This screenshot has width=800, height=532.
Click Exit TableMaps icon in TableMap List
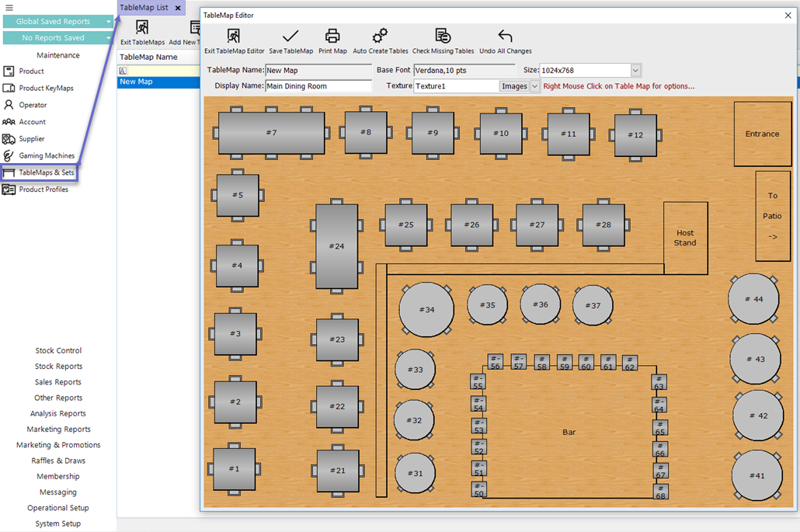point(142,27)
